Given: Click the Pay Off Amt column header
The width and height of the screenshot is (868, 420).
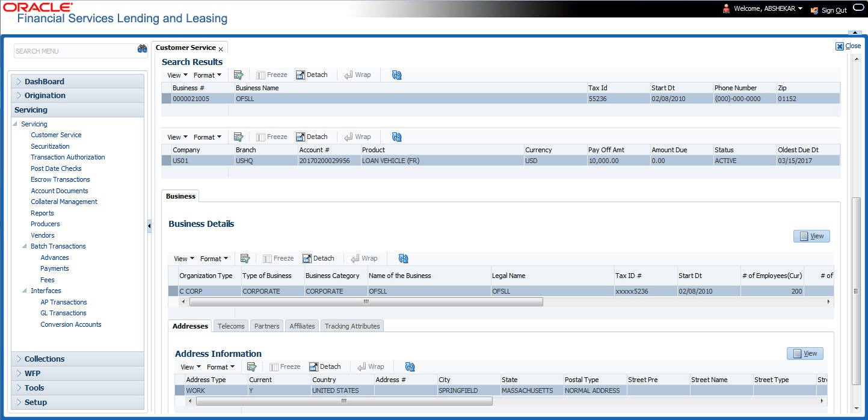Looking at the screenshot, I should (x=618, y=150).
